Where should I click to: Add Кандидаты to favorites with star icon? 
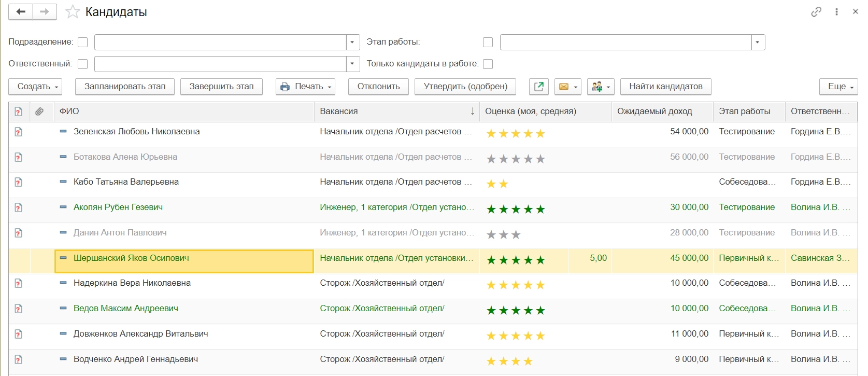(x=73, y=12)
